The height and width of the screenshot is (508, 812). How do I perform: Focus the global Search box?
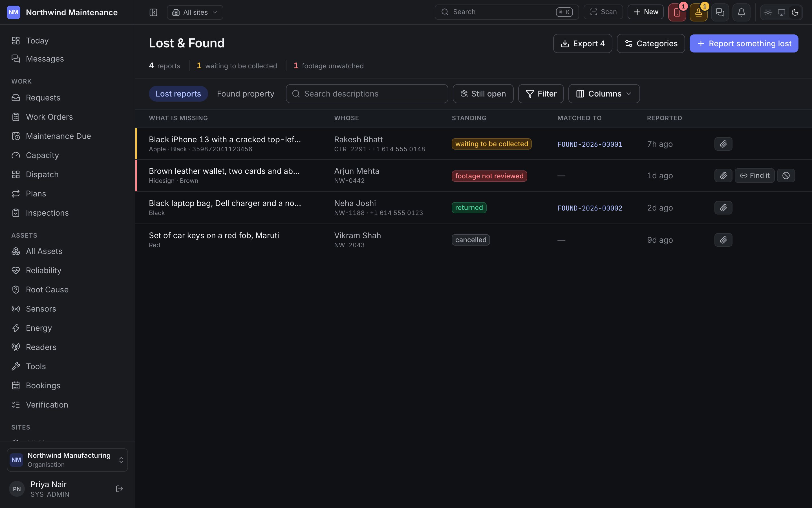pos(507,12)
